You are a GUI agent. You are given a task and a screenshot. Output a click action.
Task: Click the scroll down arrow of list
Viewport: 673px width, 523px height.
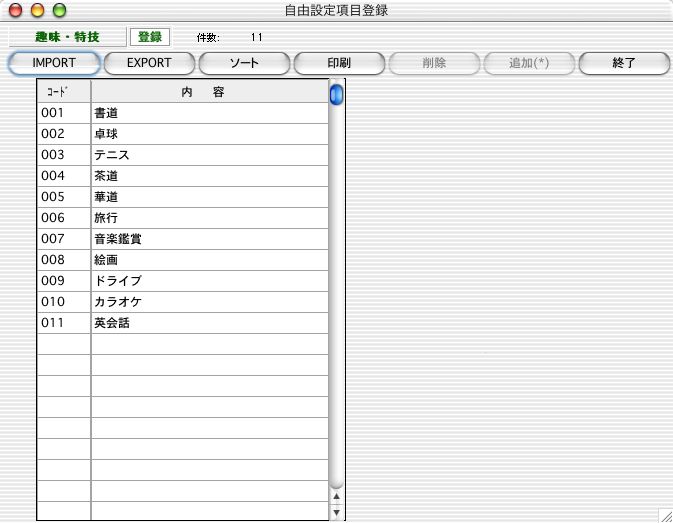336,512
